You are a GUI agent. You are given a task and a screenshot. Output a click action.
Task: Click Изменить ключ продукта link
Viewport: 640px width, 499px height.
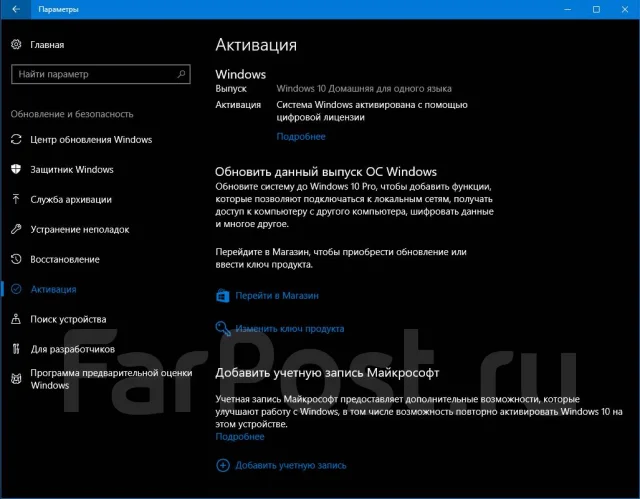coord(290,328)
